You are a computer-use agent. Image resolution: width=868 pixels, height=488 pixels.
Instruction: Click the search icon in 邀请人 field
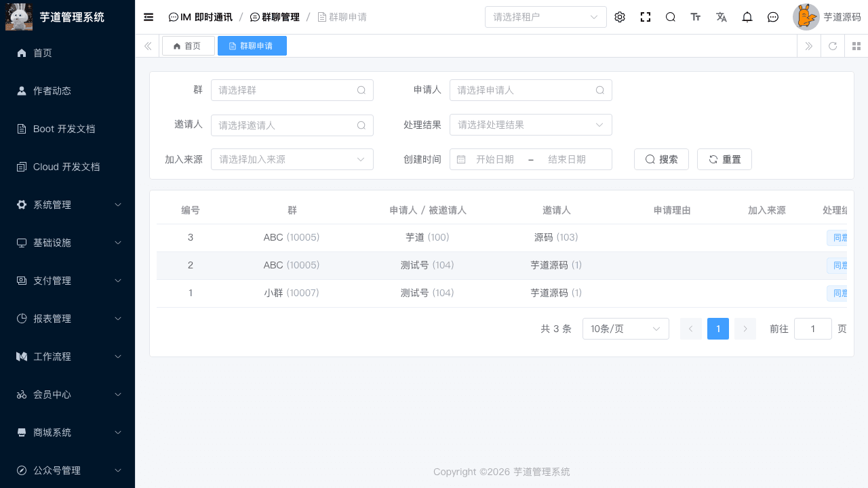coord(361,125)
